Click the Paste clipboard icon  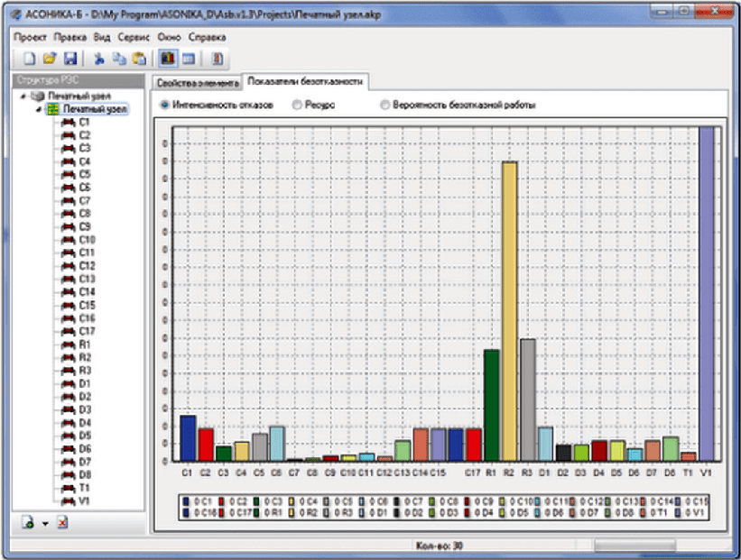139,59
